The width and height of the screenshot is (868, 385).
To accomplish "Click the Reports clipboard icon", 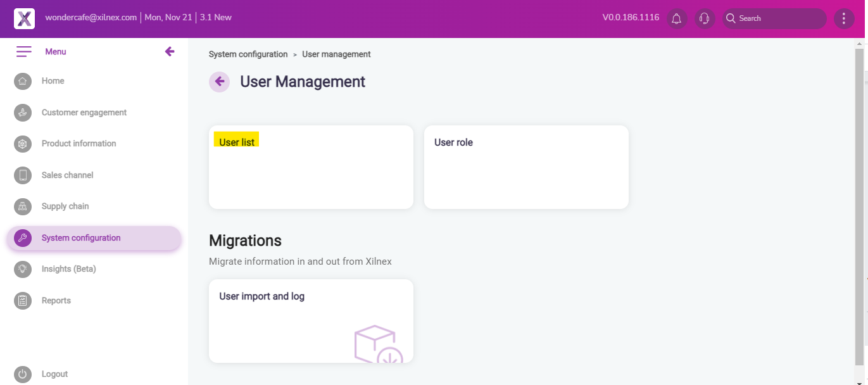I will (23, 301).
